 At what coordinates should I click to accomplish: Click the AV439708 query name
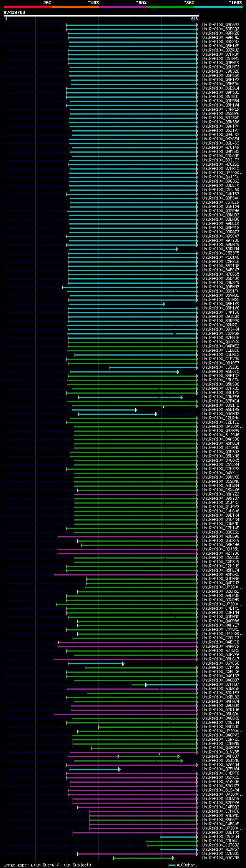15,12
